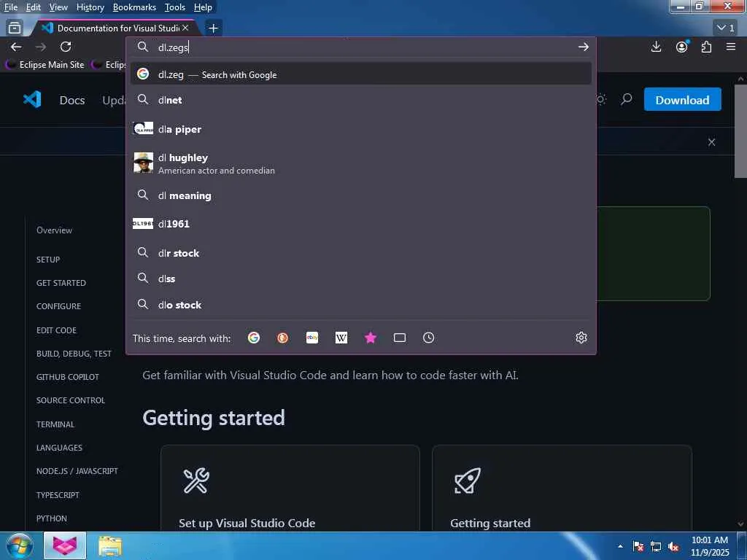
Task: Expand the SETUP sidebar section
Action: pyautogui.click(x=48, y=260)
